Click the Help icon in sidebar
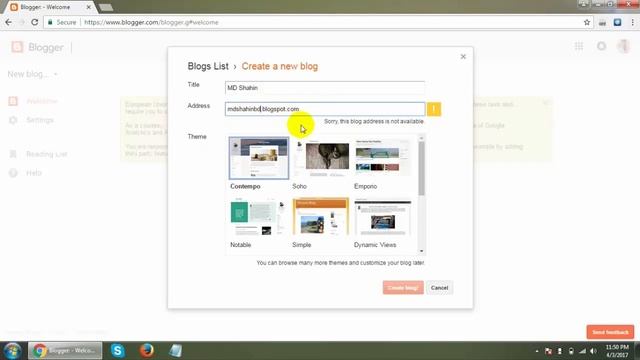Image resolution: width=640 pixels, height=360 pixels. (x=13, y=173)
